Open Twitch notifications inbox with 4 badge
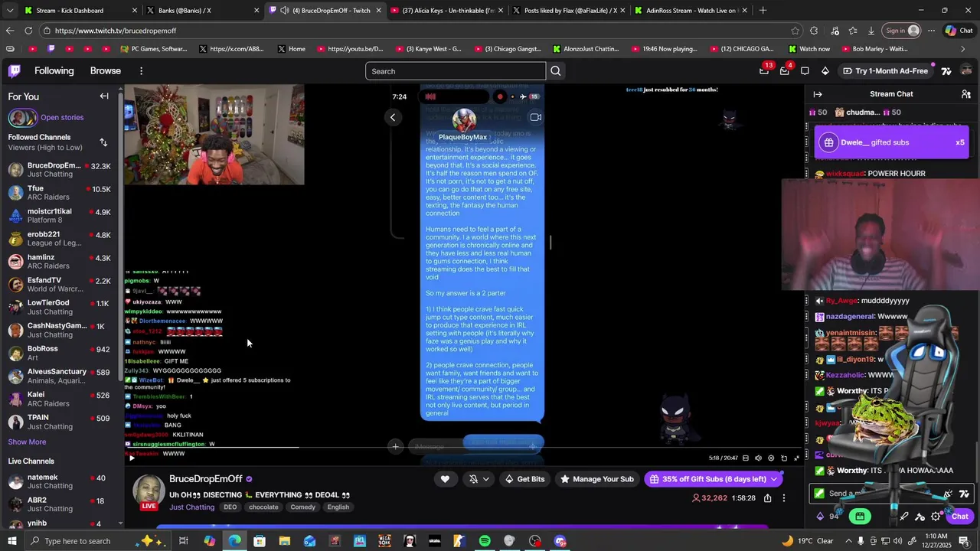980x551 pixels. (784, 70)
